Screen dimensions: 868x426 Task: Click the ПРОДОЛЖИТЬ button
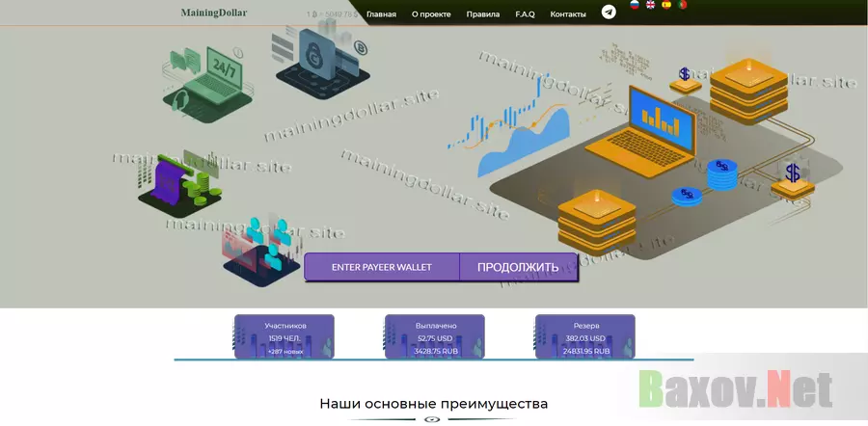(x=518, y=267)
